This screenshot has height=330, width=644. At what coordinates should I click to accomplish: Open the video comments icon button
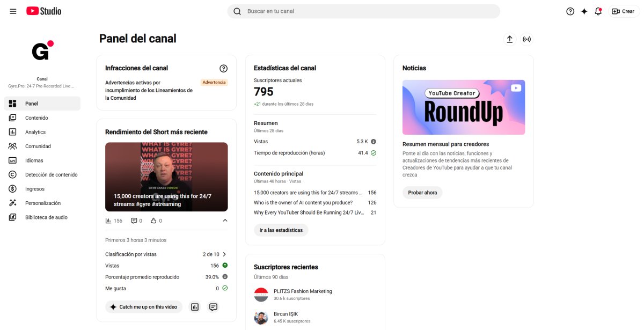[x=213, y=307]
